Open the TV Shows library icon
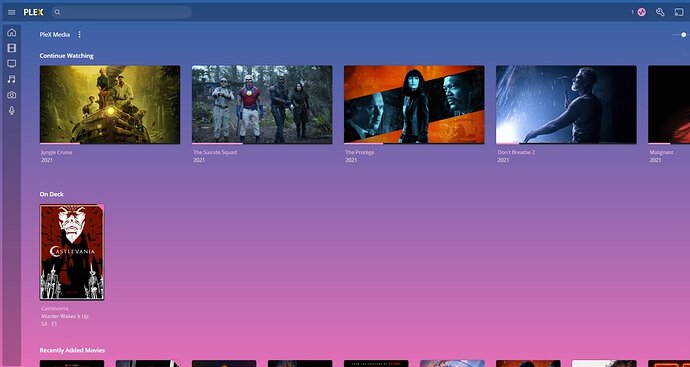This screenshot has height=367, width=690. (11, 64)
